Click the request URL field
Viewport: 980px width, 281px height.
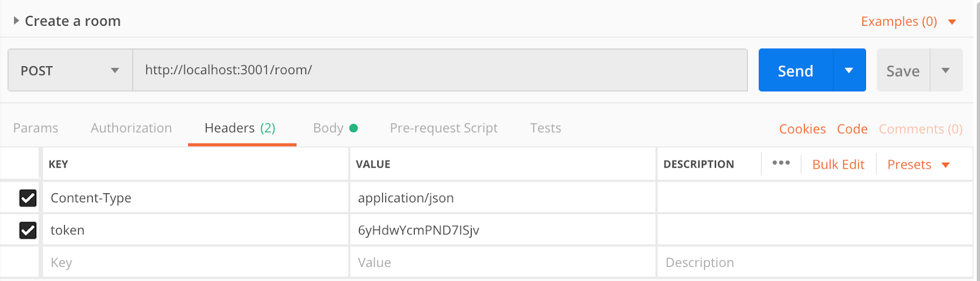coord(440,70)
